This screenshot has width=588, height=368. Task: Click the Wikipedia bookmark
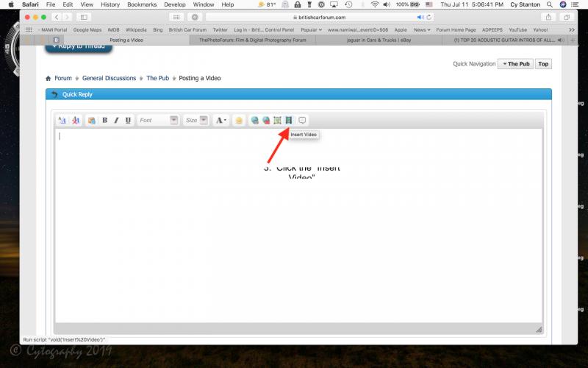click(x=136, y=29)
